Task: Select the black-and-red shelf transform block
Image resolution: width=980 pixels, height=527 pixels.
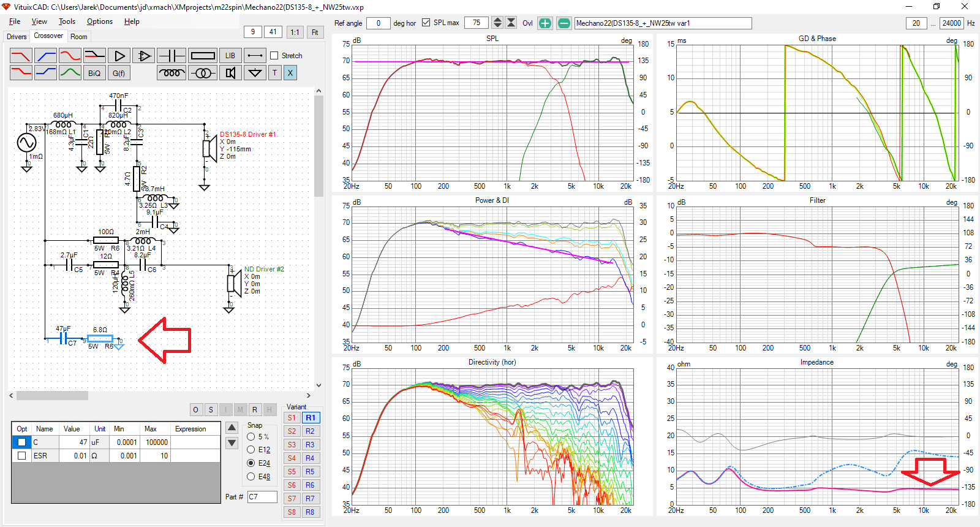Action: point(94,56)
